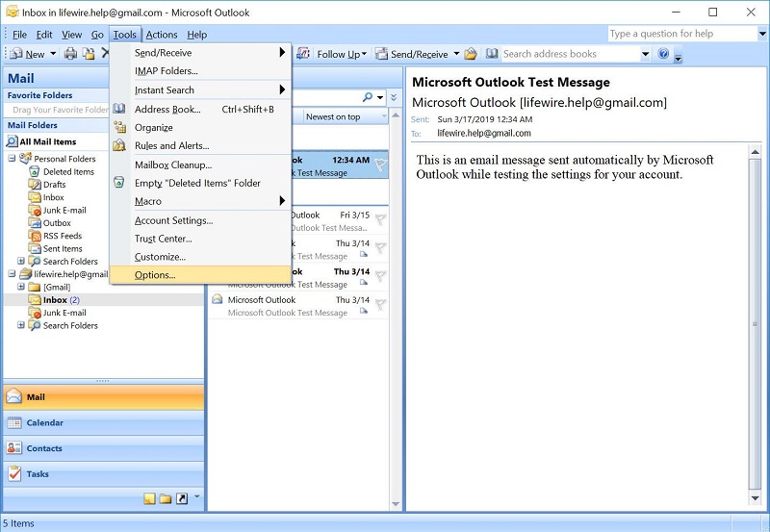Collapse the lifewire.help@gmail account node

pyautogui.click(x=12, y=274)
